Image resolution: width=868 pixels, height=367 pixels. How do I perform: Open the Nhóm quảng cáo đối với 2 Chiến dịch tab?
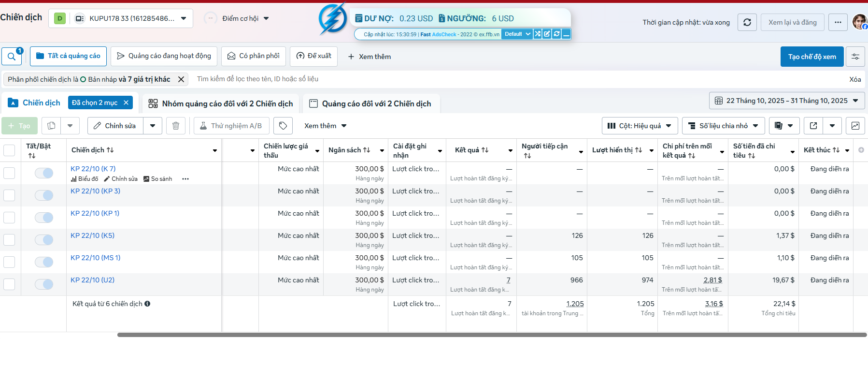(221, 103)
